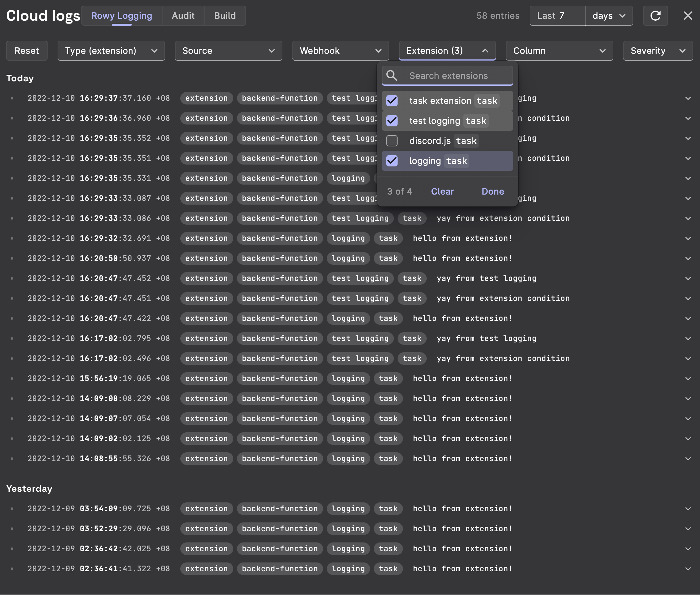
Task: Click the search magnifier icon in extensions
Action: 392,76
